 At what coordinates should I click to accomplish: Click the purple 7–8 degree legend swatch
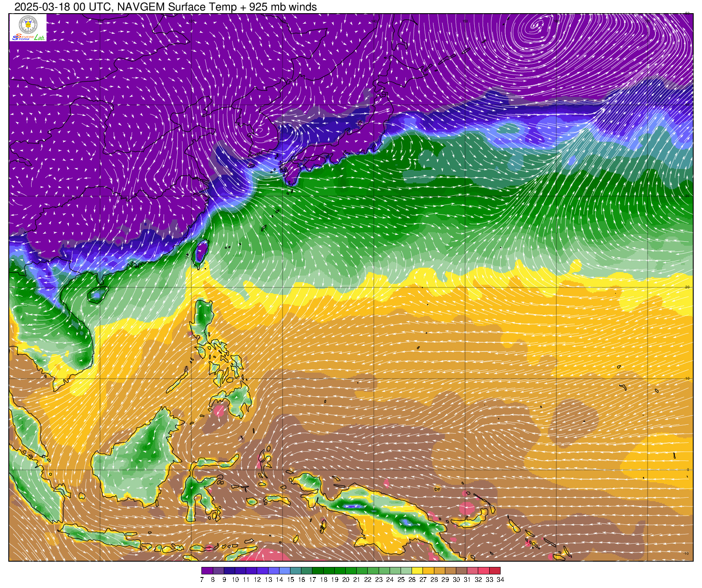(x=207, y=570)
